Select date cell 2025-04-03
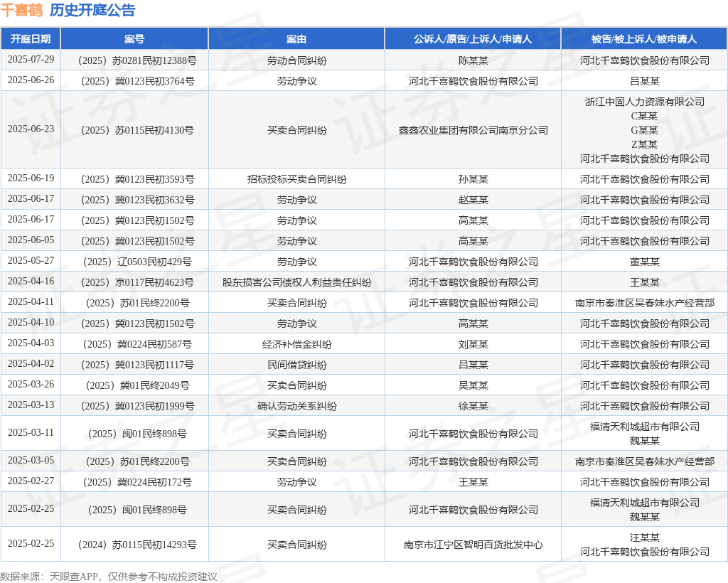The height and width of the screenshot is (583, 728). point(31,343)
